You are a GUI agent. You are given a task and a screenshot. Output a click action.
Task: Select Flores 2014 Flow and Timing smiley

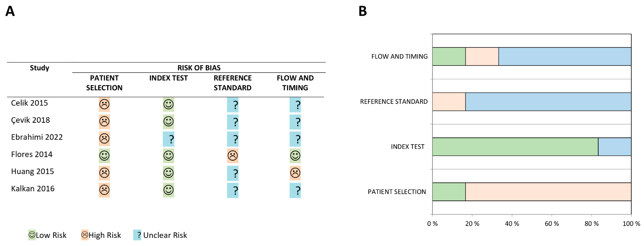295,156
